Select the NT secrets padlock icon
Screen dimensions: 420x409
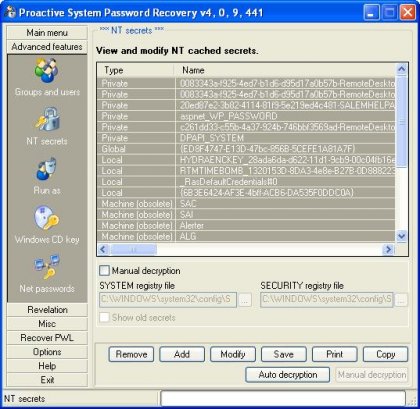click(48, 119)
